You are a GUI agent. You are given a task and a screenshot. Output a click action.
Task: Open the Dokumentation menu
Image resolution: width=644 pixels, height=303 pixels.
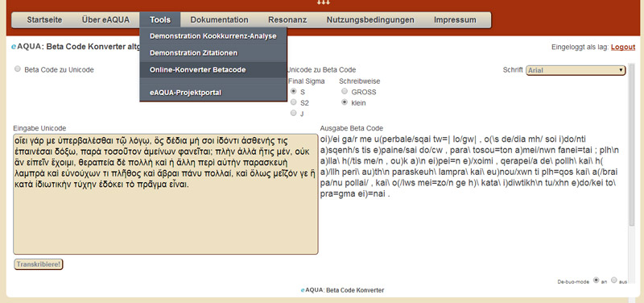tap(219, 19)
